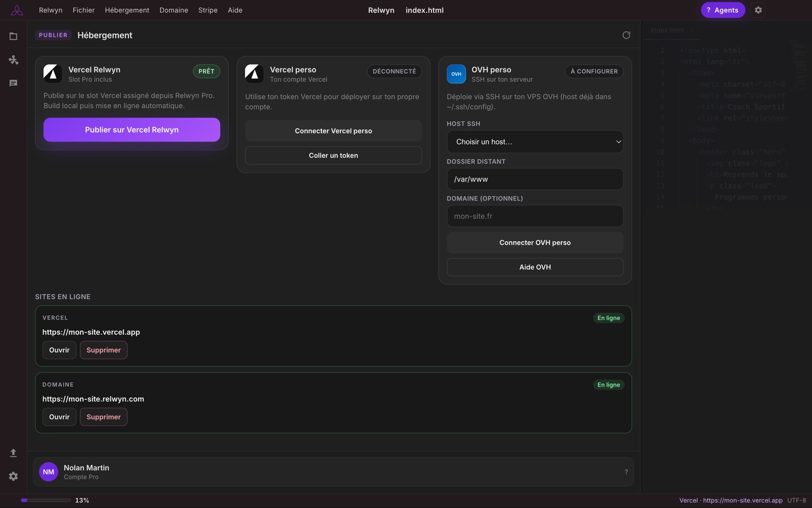The width and height of the screenshot is (812, 508).
Task: Open settings gear next to Agents
Action: 758,10
